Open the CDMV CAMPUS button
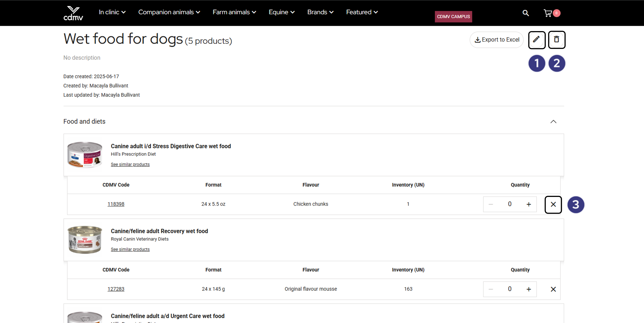 [x=453, y=17]
